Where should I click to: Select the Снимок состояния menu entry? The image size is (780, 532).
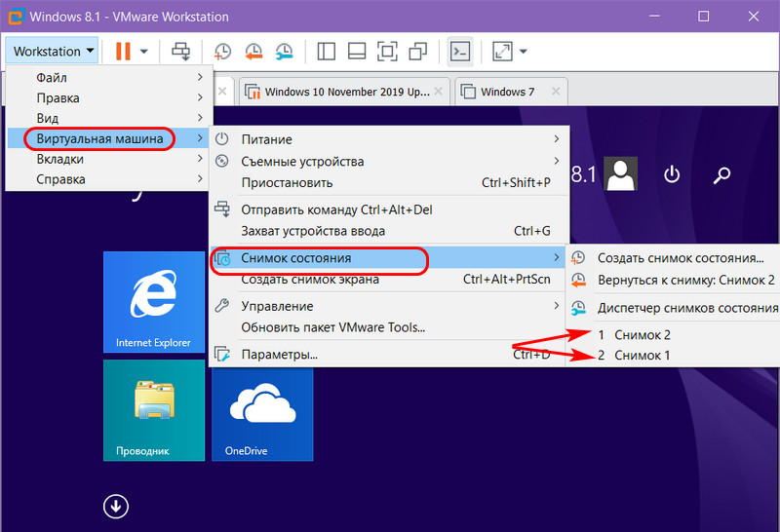388,257
